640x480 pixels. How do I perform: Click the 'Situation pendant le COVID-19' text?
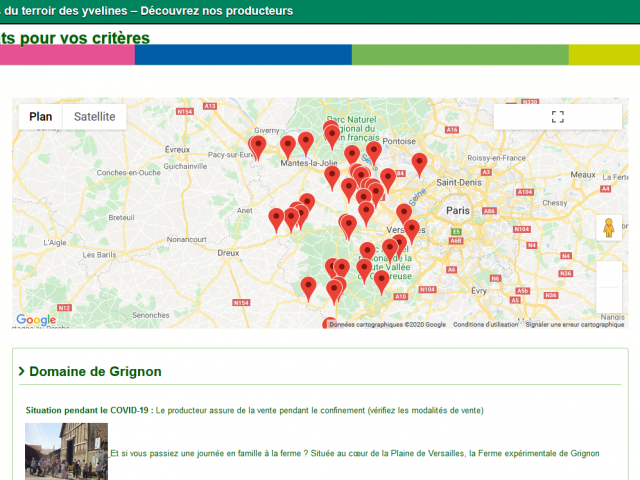pyautogui.click(x=87, y=410)
